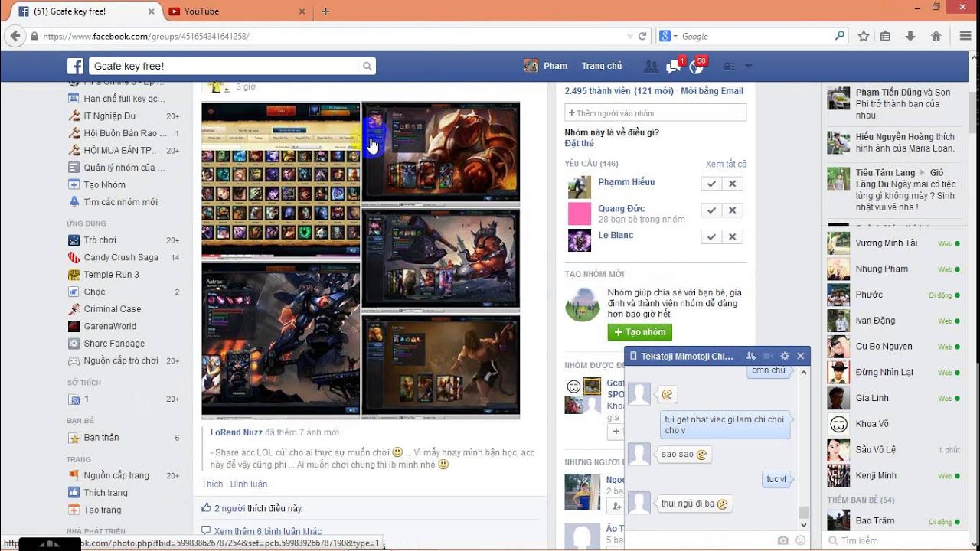
Task: Open the Firefox downloads arrow
Action: pyautogui.click(x=910, y=36)
